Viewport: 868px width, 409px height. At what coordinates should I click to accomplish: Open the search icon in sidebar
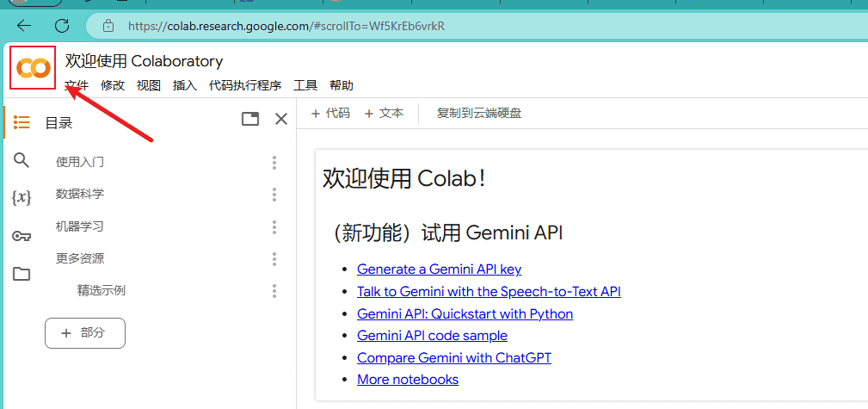coord(21,161)
